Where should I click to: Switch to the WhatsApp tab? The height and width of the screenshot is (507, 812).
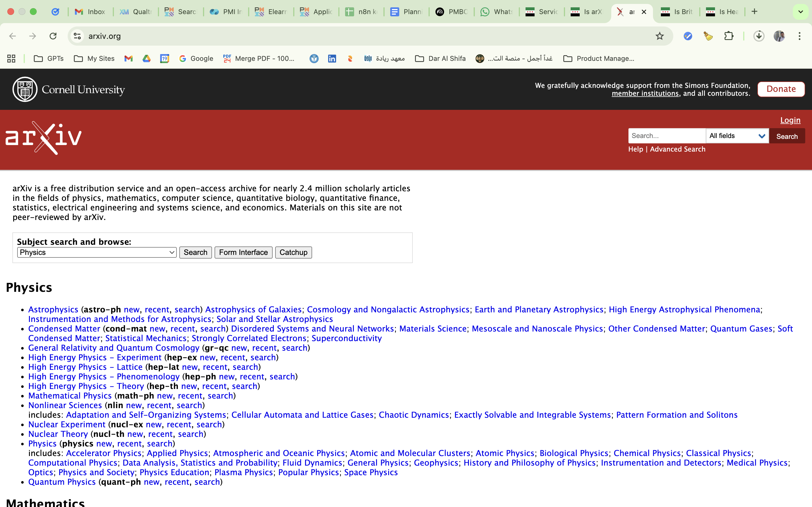coord(496,12)
